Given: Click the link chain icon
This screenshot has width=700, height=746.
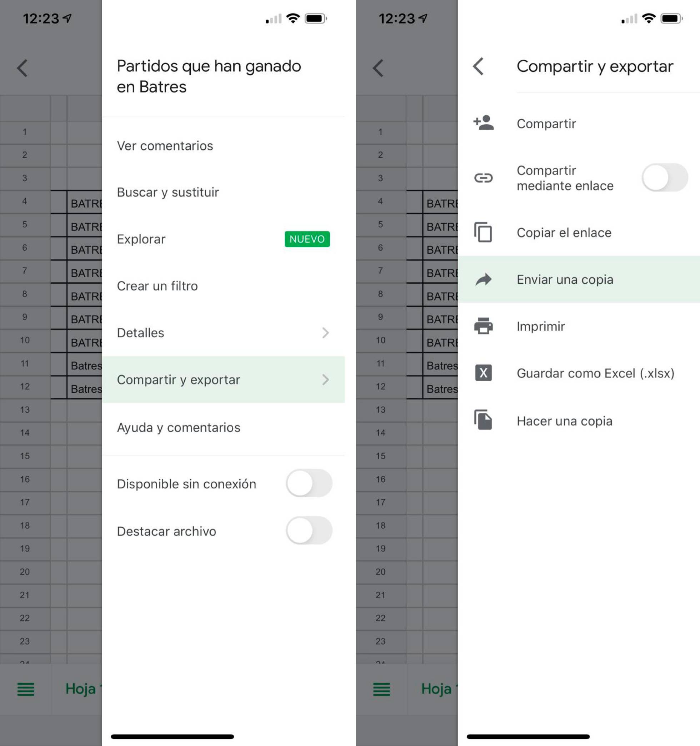Looking at the screenshot, I should coord(483,178).
